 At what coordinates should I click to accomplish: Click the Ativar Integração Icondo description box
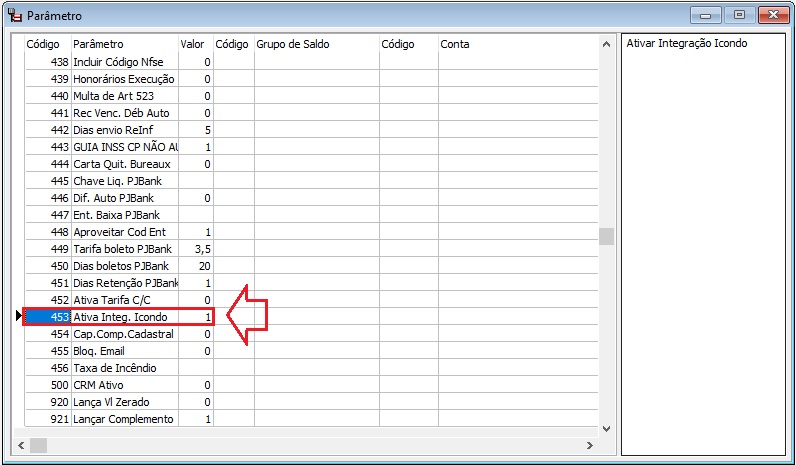coord(702,240)
